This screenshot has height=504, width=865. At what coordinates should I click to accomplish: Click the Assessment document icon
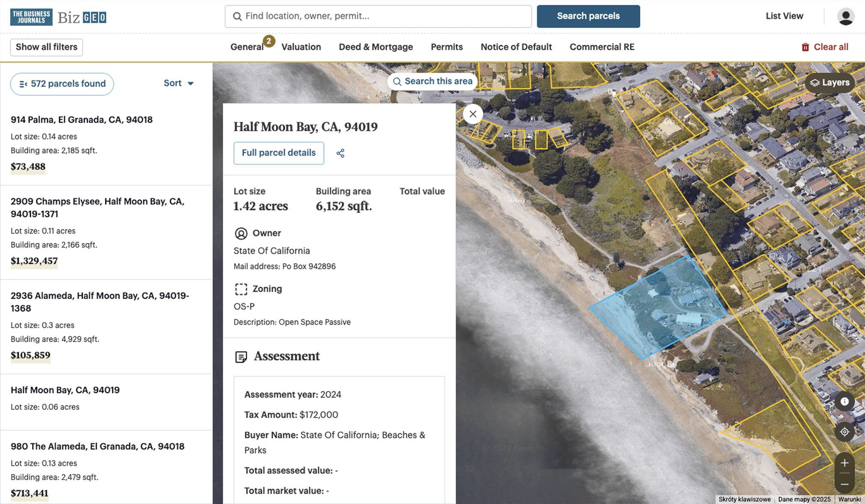click(x=241, y=356)
